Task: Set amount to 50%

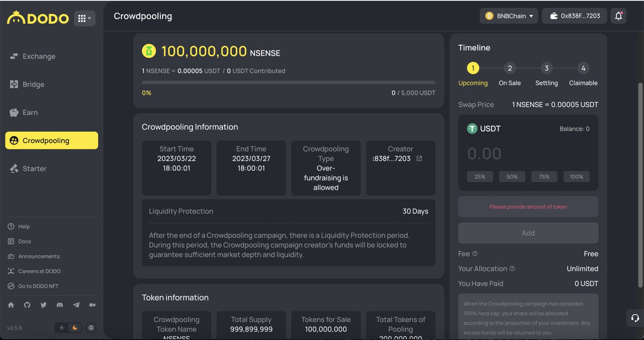Action: (512, 177)
